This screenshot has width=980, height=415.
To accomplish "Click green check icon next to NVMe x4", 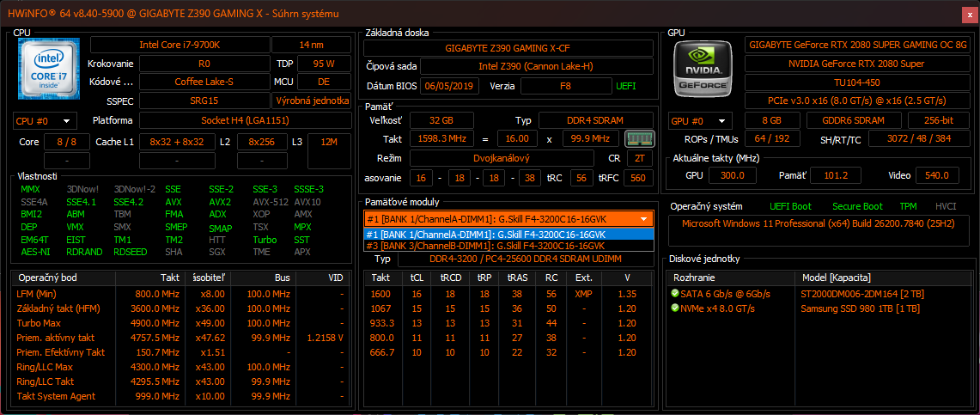I will [673, 308].
